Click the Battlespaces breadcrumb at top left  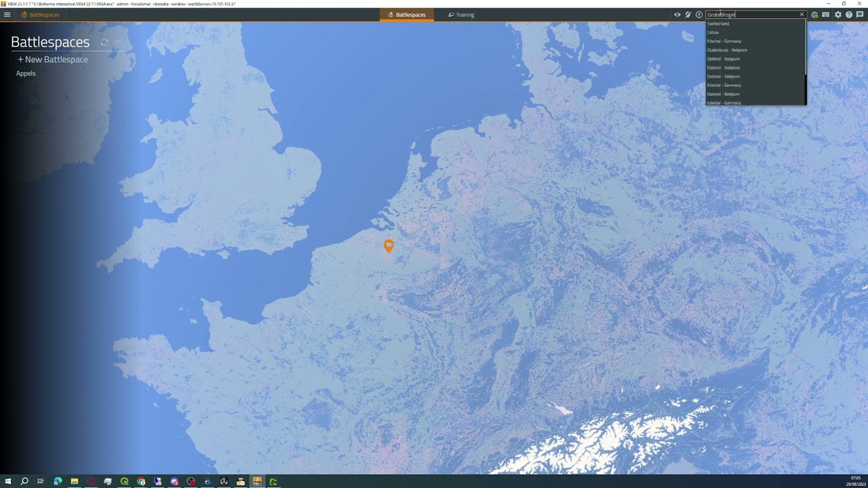click(41, 14)
